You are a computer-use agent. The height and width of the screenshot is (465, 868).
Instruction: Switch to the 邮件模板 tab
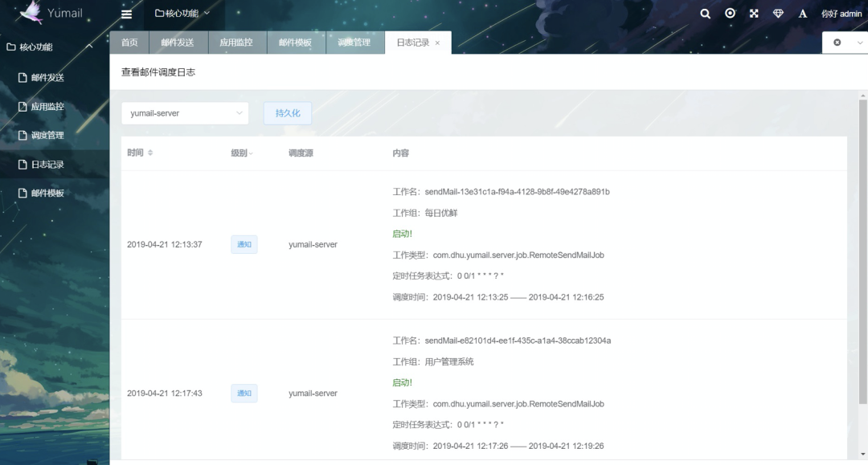296,43
